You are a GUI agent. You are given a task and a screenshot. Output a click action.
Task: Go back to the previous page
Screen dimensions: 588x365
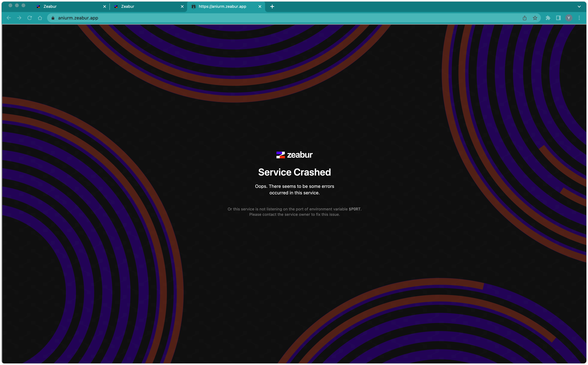pyautogui.click(x=9, y=18)
